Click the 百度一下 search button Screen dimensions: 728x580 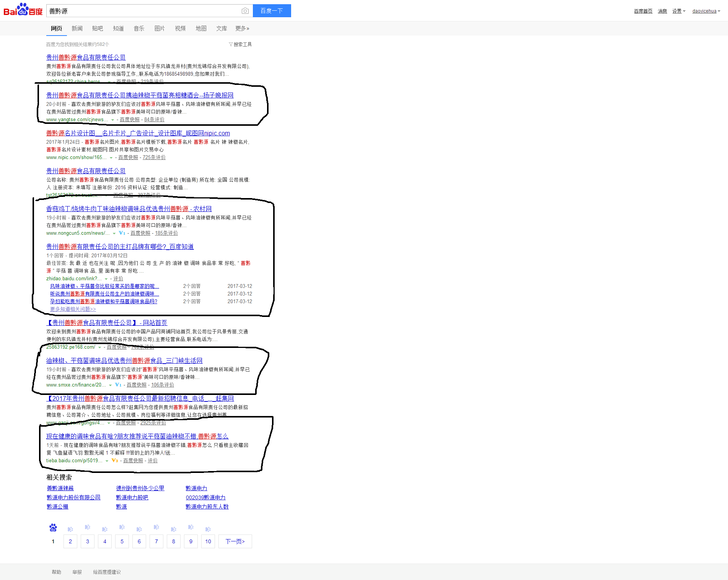coord(272,11)
